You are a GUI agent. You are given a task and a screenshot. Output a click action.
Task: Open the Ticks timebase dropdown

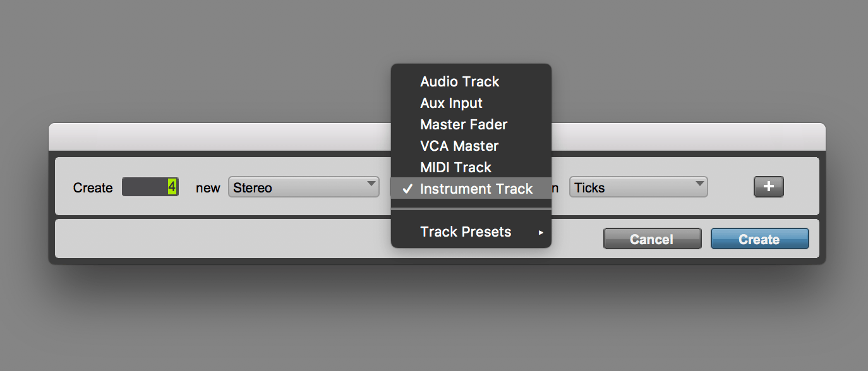[639, 187]
